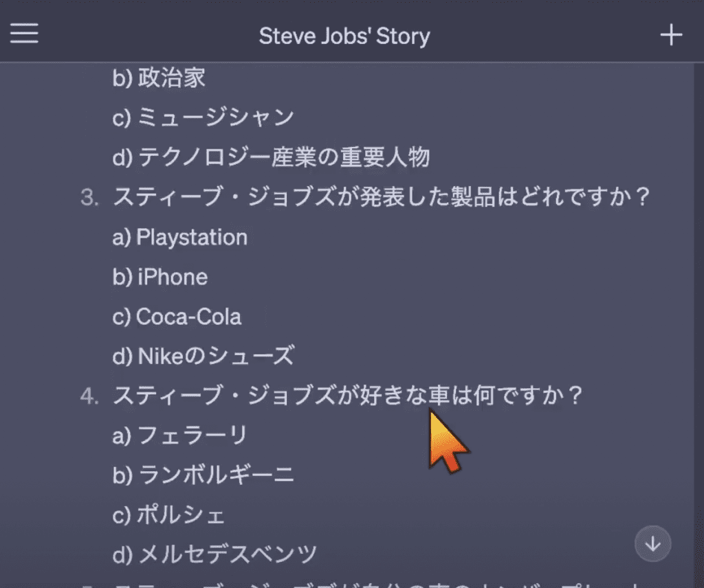Click the list number "3." marker

point(90,198)
